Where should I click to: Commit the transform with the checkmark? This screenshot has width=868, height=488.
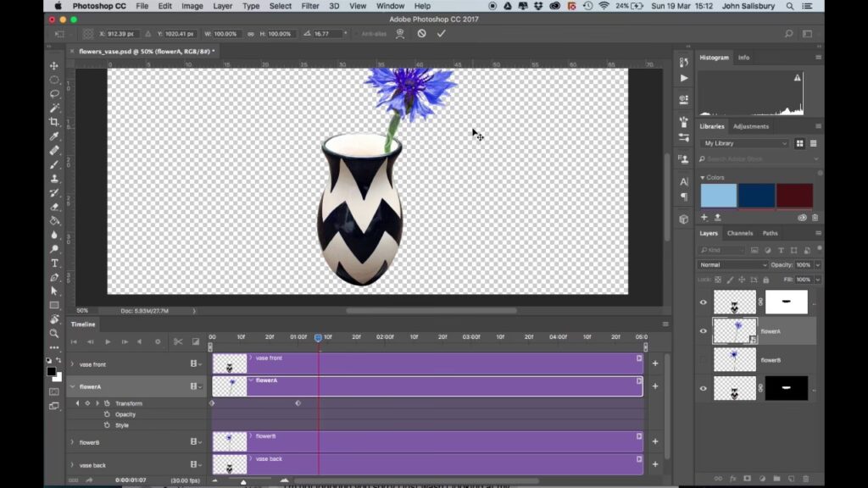(x=441, y=34)
